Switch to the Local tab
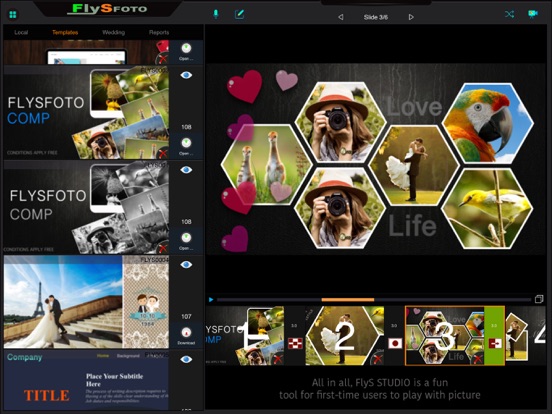The image size is (552, 414). (x=21, y=32)
